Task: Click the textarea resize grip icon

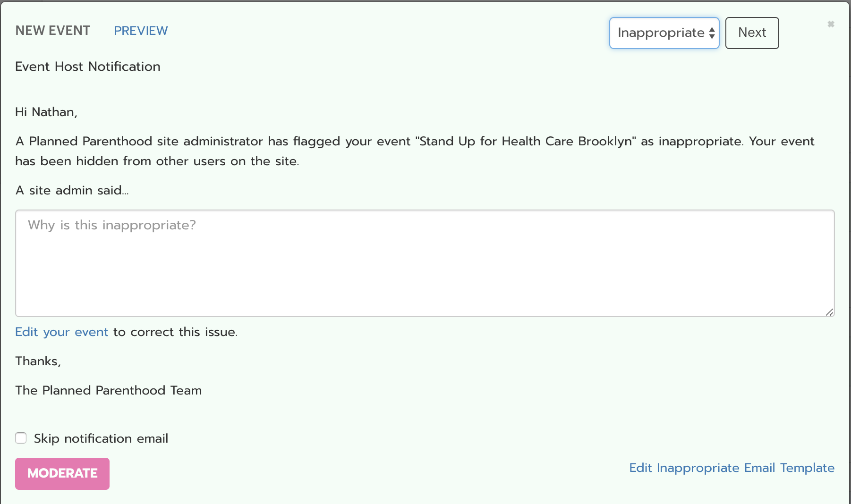Action: click(x=829, y=311)
